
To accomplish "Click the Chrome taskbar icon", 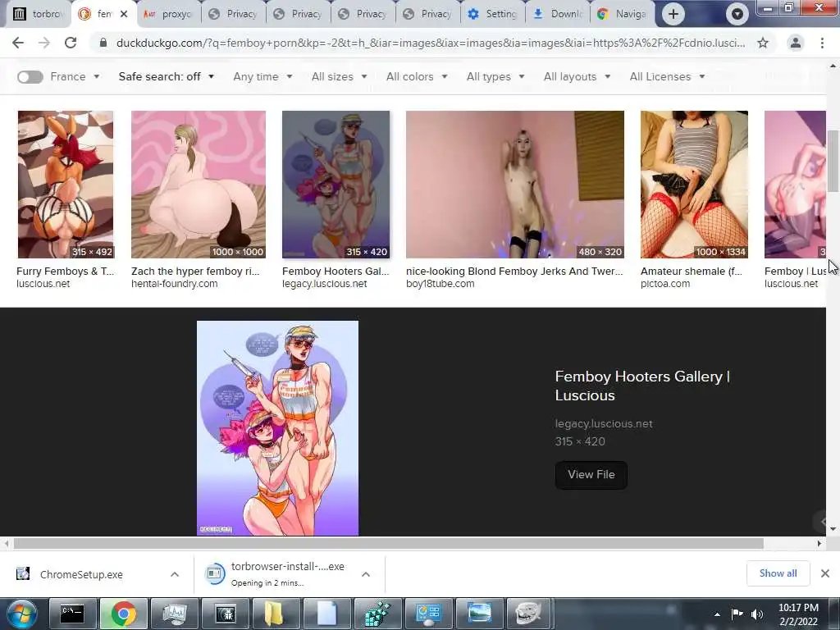I will tap(124, 614).
